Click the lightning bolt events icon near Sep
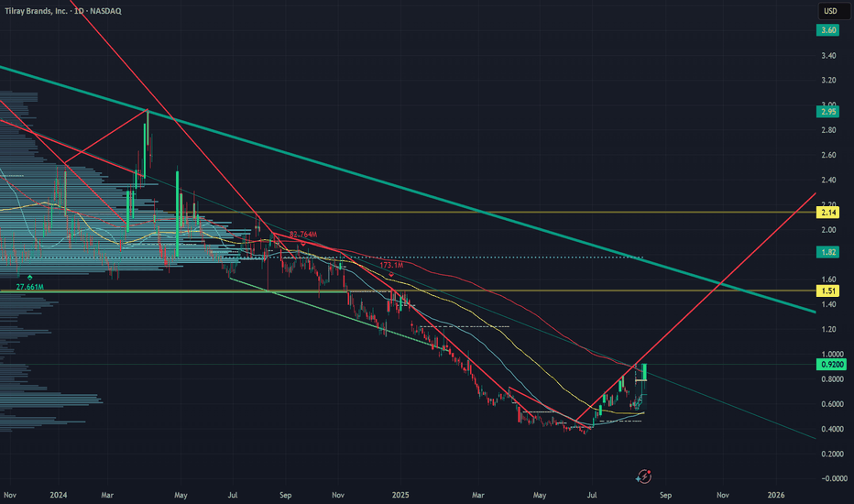854x504 pixels. point(644,477)
